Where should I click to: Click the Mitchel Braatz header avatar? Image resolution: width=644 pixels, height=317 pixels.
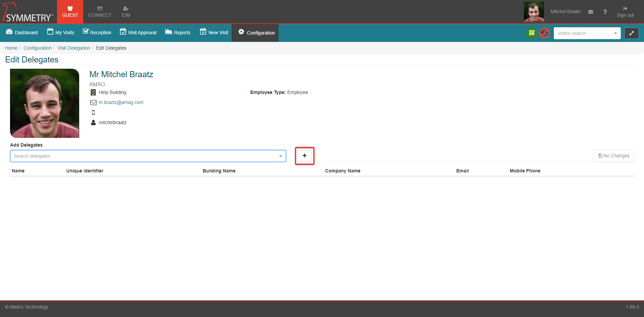click(x=534, y=12)
